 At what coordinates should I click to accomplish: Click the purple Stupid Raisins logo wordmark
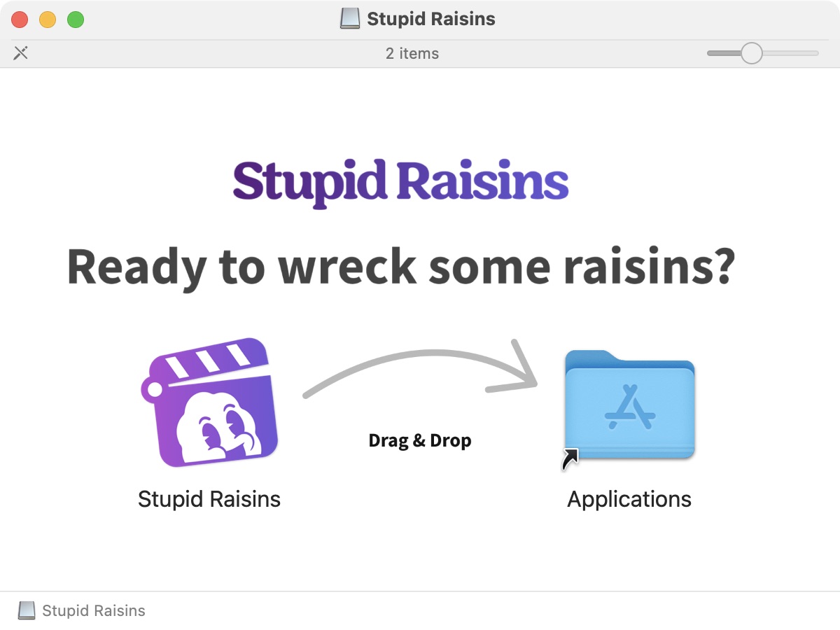(400, 182)
